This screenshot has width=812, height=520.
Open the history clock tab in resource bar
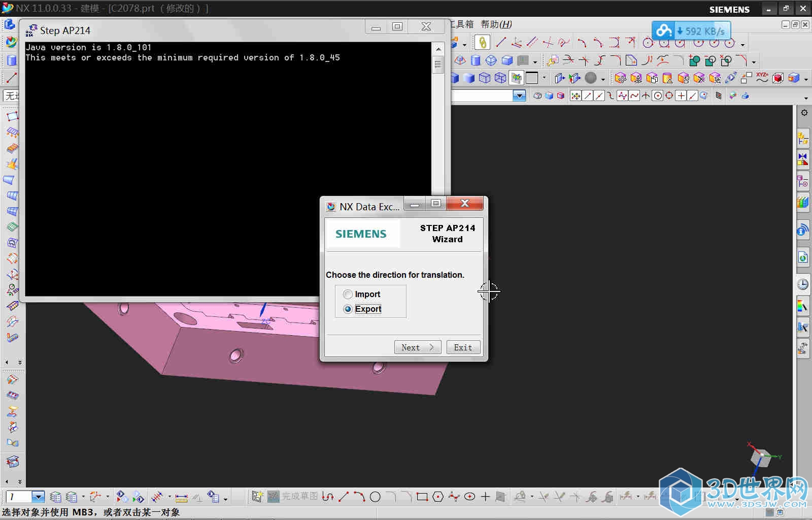tap(803, 284)
